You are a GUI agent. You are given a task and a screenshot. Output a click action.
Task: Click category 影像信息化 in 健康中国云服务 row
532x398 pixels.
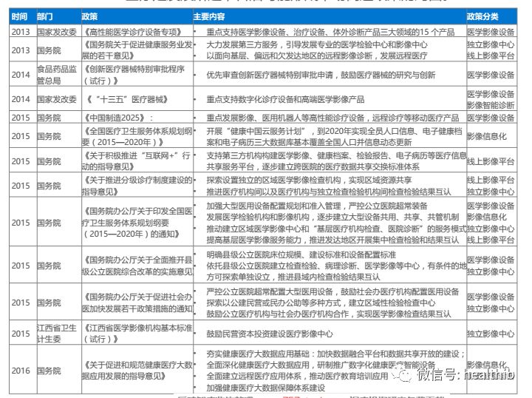(486, 136)
